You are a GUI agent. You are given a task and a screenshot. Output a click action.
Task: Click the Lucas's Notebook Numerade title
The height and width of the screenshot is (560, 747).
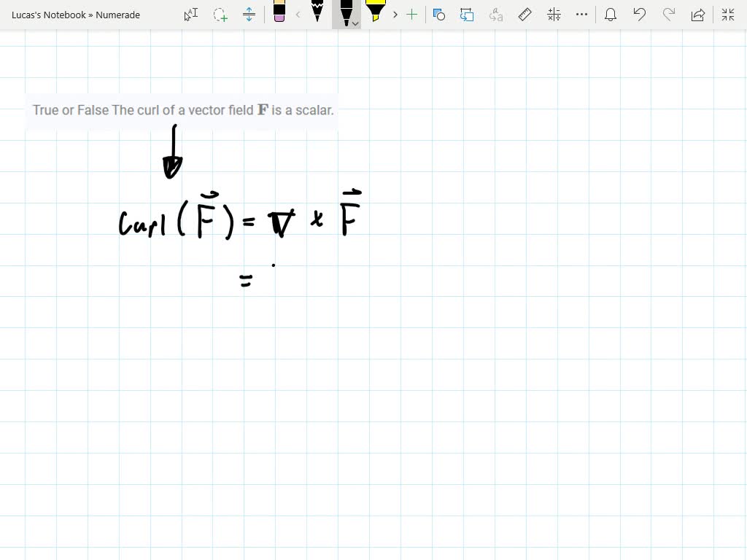pos(75,15)
